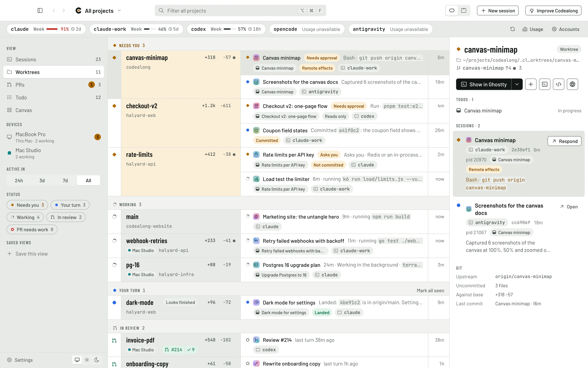Click the Canvas minimap session icon

pyautogui.click(x=256, y=58)
